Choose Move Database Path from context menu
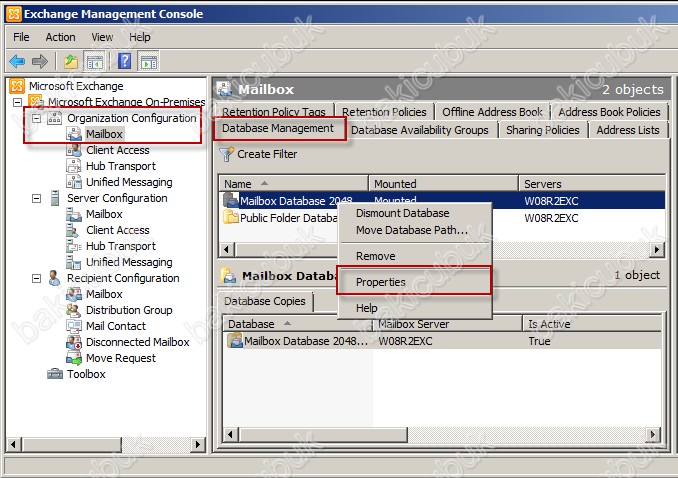678x478 pixels. click(x=414, y=230)
